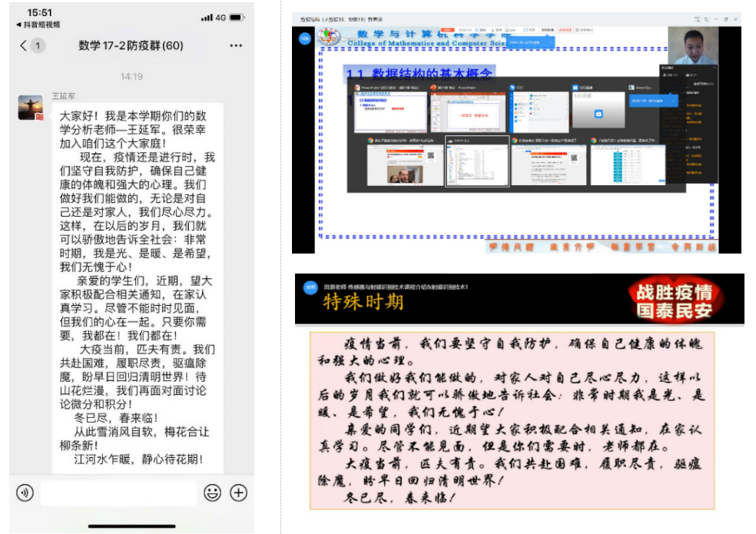This screenshot has height=534, width=756.
Task: Click the message text input field
Action: [118, 493]
